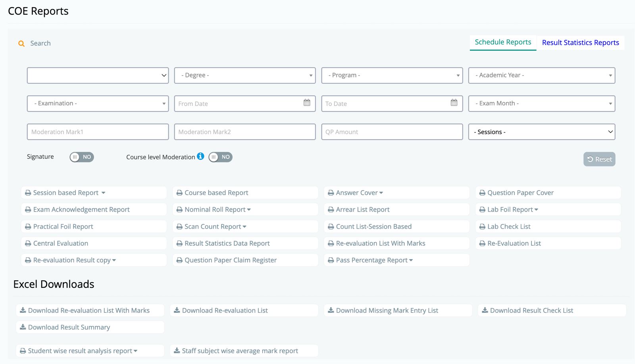Click the printer icon on Lab Check List

pyautogui.click(x=482, y=226)
